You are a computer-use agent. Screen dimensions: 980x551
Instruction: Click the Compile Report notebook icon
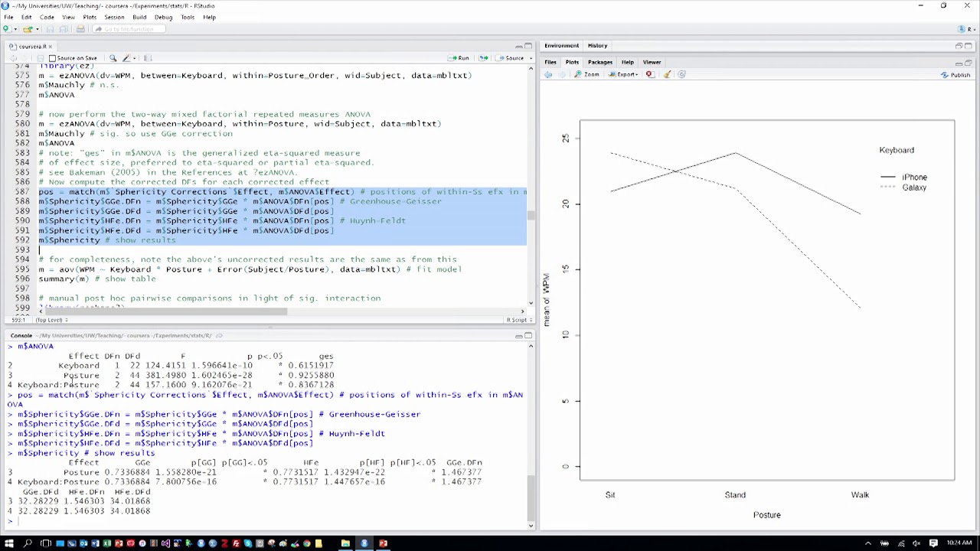pos(148,58)
